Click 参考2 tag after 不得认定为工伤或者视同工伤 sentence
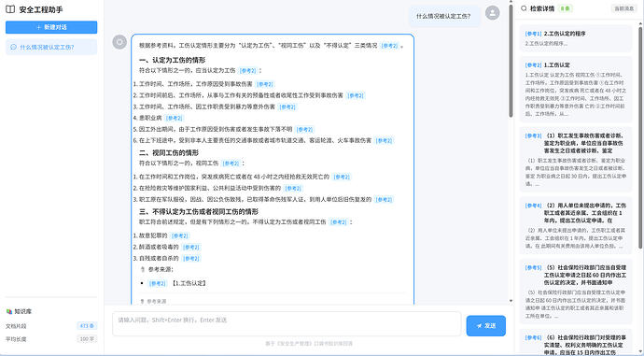Image resolution: width=644 pixels, height=356 pixels. point(339,222)
